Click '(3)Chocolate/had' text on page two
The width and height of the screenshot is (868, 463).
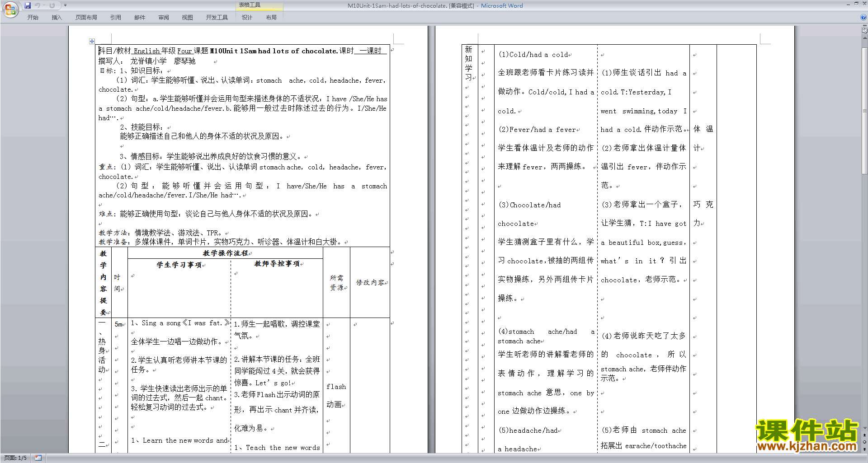529,205
